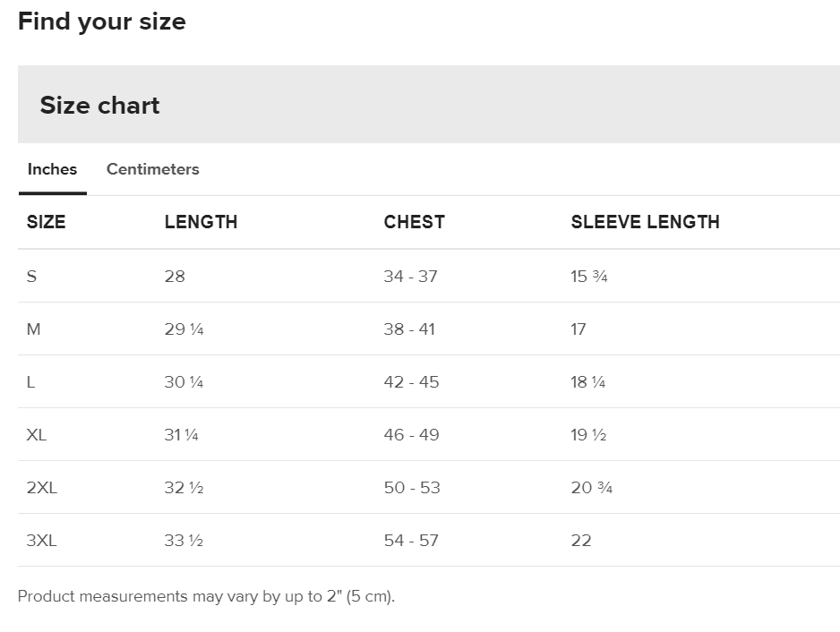Click the sleeve length 19 ½ for XL
Image resolution: width=840 pixels, height=632 pixels.
pos(588,434)
